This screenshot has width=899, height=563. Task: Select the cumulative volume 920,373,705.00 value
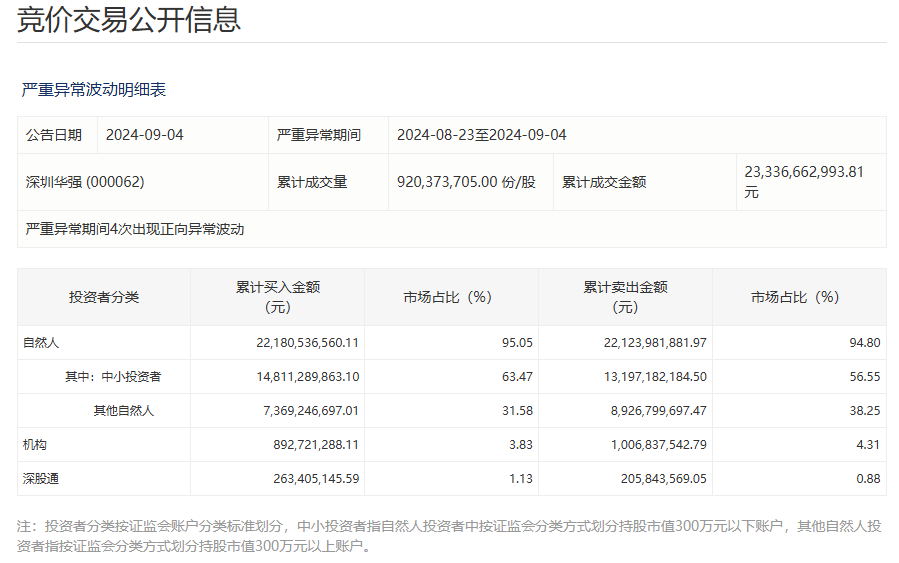(466, 182)
